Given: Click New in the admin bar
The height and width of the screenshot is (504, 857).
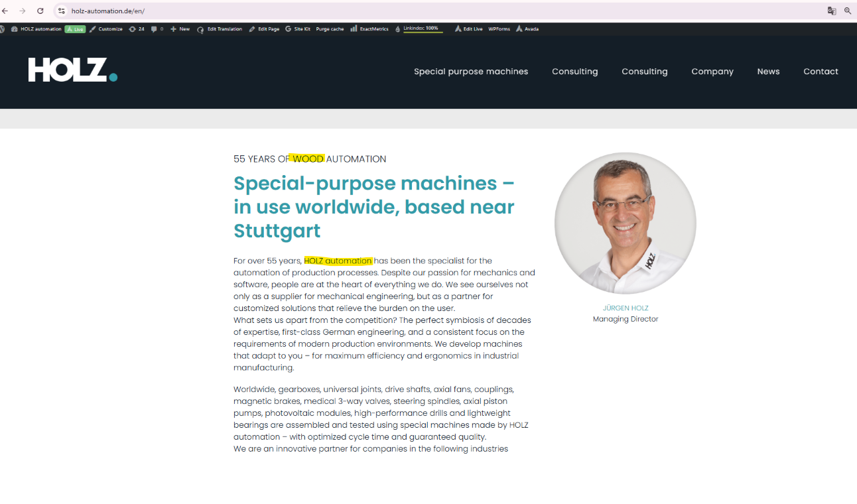Looking at the screenshot, I should [x=180, y=29].
